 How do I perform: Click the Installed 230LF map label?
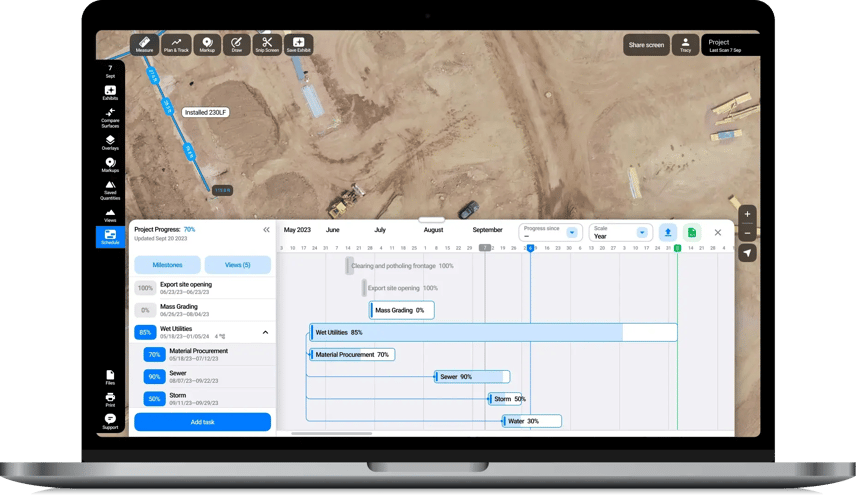(x=205, y=112)
